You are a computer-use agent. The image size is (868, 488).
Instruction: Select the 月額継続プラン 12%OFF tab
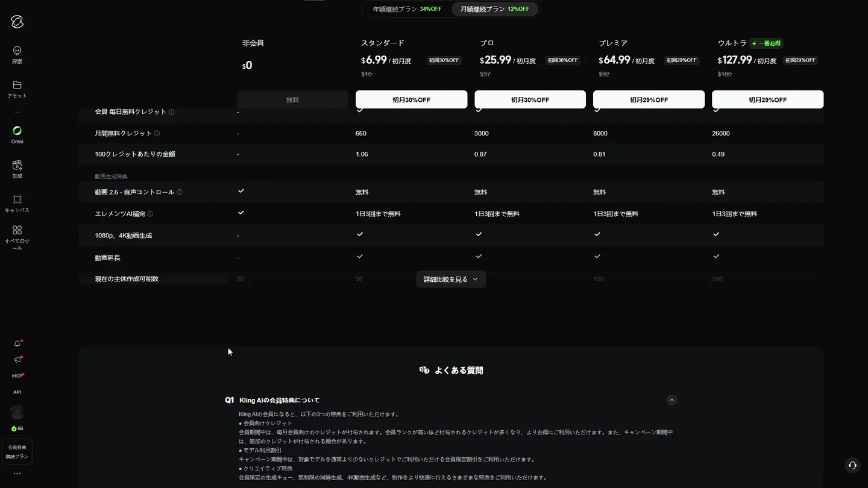click(495, 9)
